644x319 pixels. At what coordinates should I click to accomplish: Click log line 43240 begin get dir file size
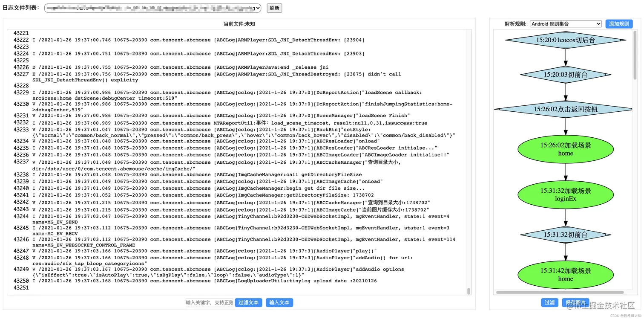click(x=198, y=188)
